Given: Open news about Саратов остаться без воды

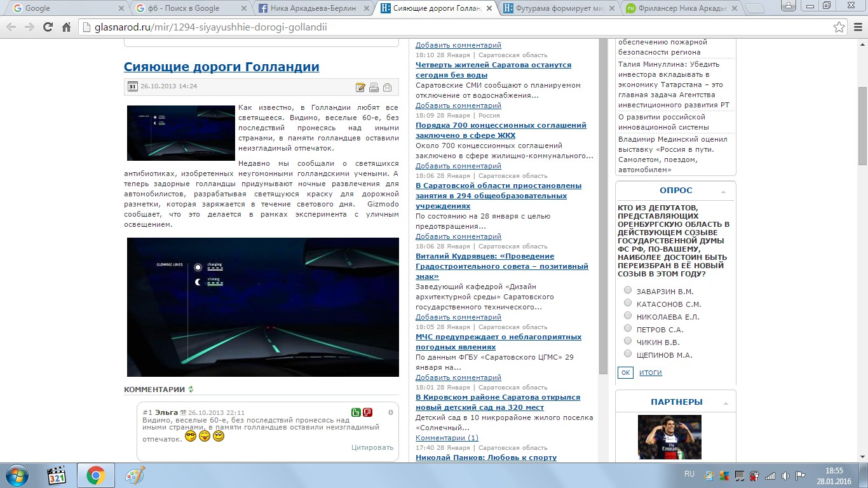Looking at the screenshot, I should [x=493, y=70].
